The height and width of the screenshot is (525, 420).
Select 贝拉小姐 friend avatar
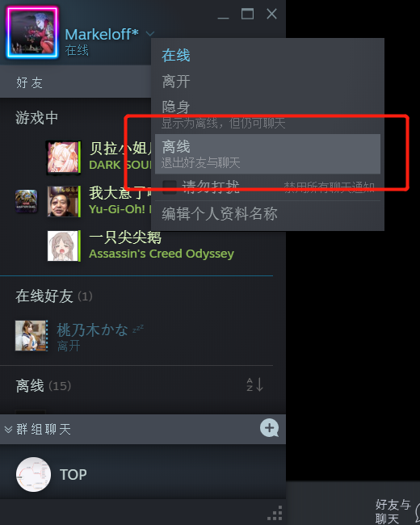point(63,157)
